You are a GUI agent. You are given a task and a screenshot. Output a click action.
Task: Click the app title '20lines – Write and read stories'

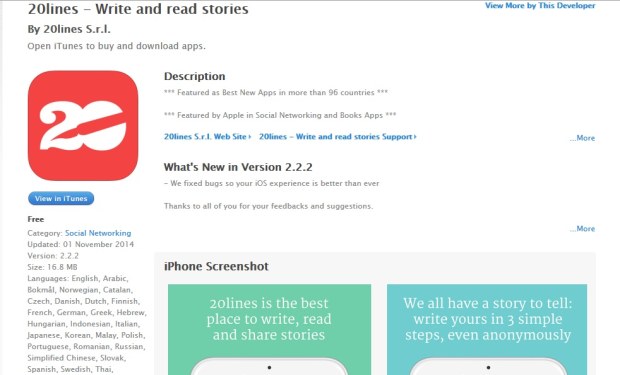(138, 9)
